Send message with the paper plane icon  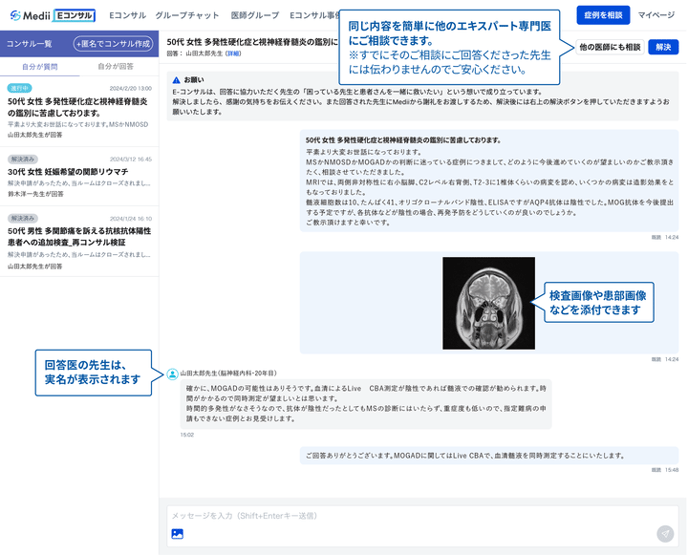pos(665,534)
